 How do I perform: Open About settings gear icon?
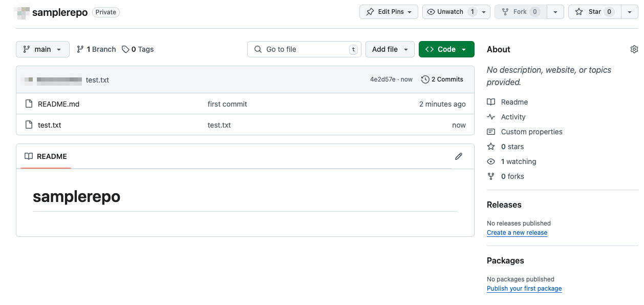pos(634,49)
